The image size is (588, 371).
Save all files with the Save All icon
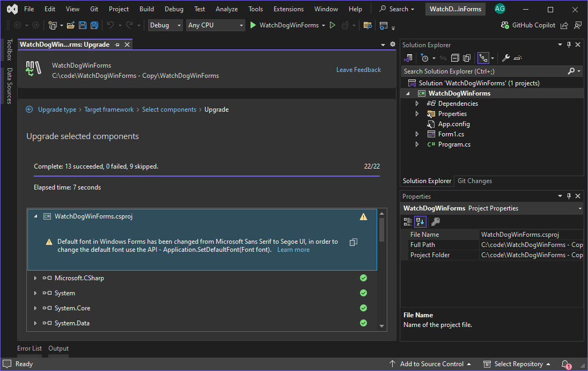(x=94, y=25)
